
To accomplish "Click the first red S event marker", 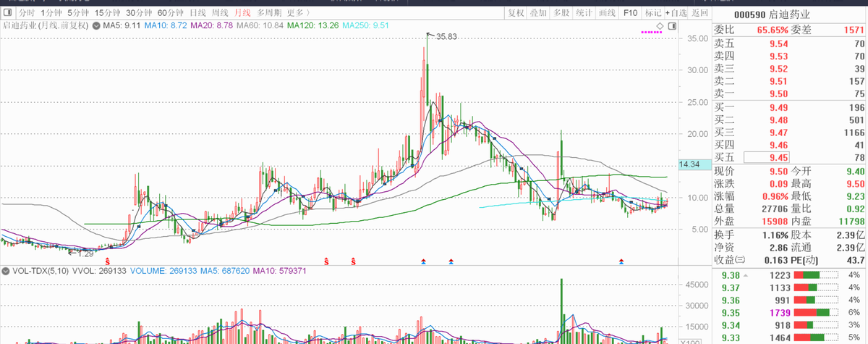I will tap(108, 261).
